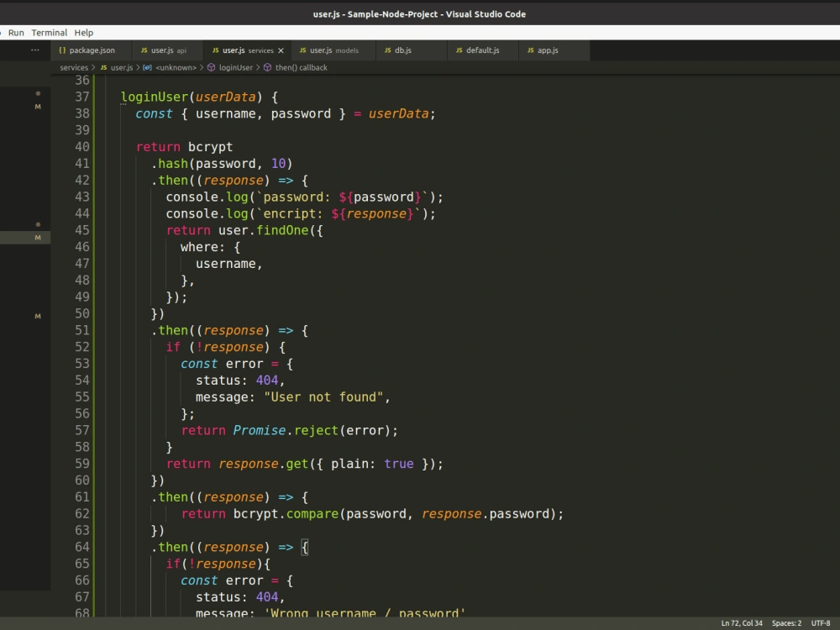Click the number 10 in hash call
Screen dimensions: 840x630
279,164
